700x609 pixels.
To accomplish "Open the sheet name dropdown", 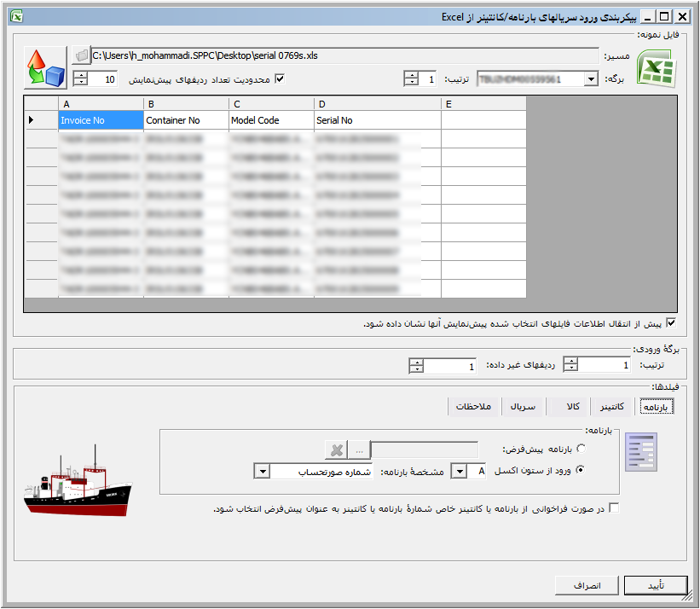I will (592, 79).
